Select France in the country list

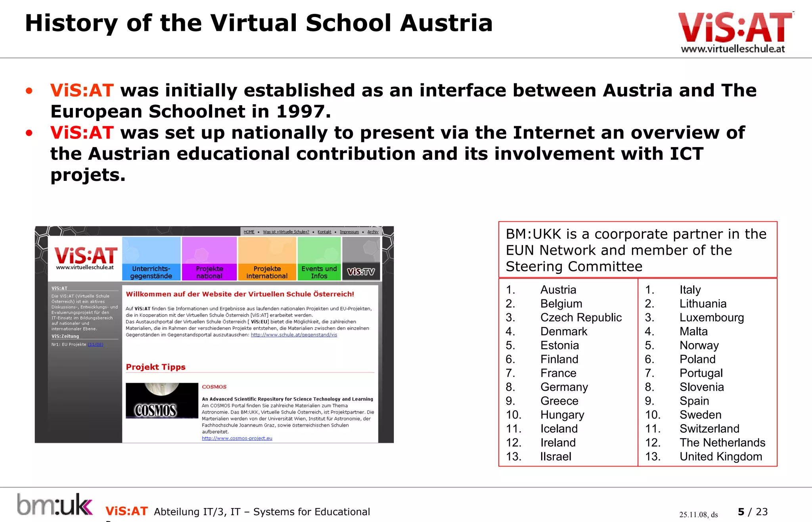click(x=558, y=373)
